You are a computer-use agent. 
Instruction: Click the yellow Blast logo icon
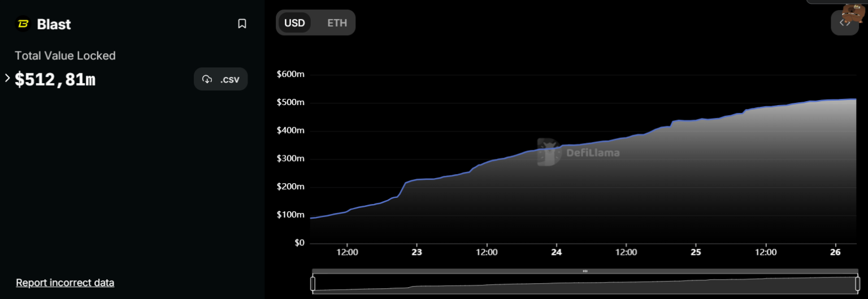23,24
